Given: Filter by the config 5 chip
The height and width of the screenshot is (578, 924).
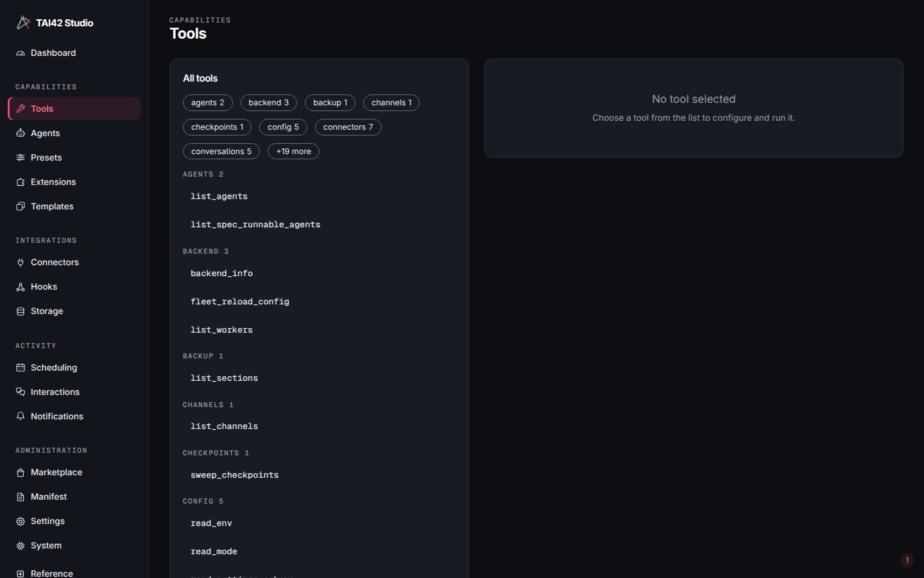Looking at the screenshot, I should coord(283,127).
